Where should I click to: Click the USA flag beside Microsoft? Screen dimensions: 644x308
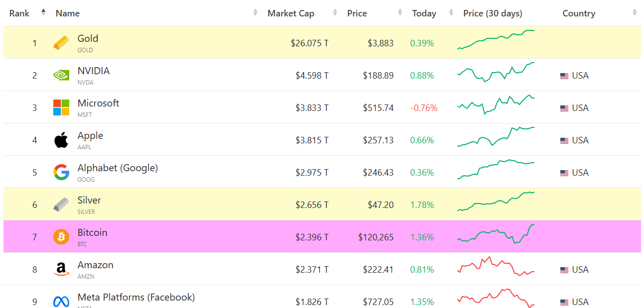564,108
